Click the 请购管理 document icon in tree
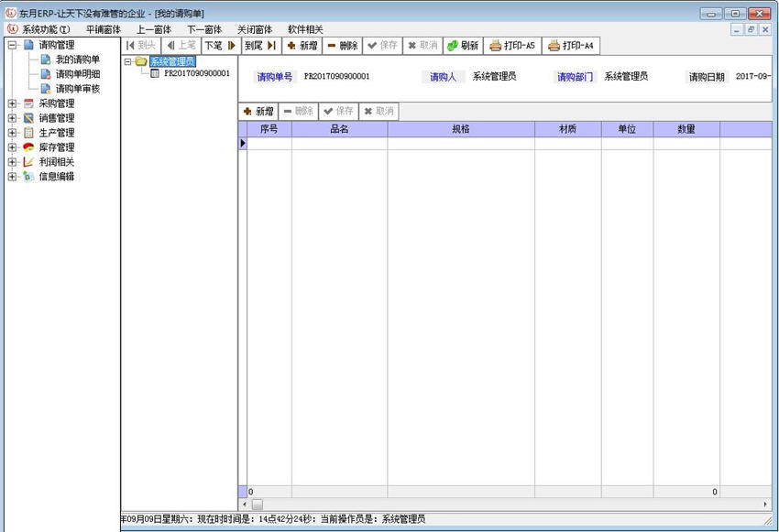The height and width of the screenshot is (532, 779). pos(28,45)
